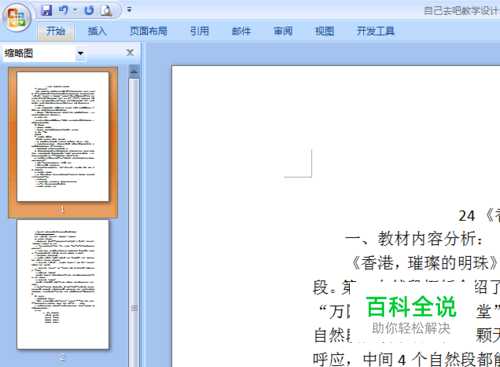This screenshot has height=367, width=500.
Task: Open the 引用 tab
Action: coord(199,31)
